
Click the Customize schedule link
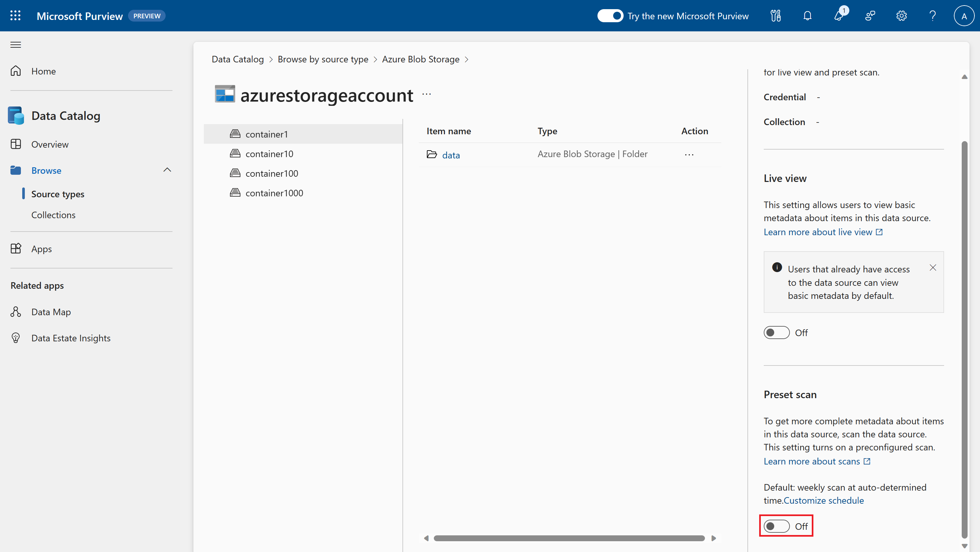[x=824, y=500]
